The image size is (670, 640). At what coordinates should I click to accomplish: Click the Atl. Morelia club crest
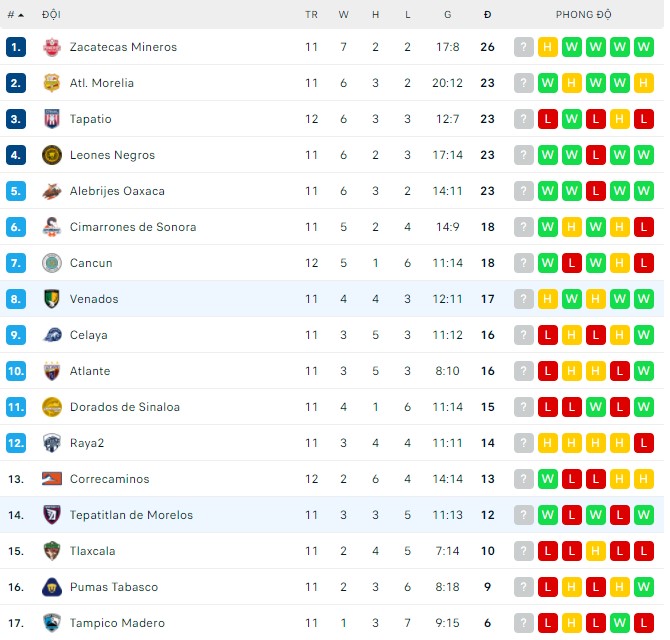(x=52, y=83)
